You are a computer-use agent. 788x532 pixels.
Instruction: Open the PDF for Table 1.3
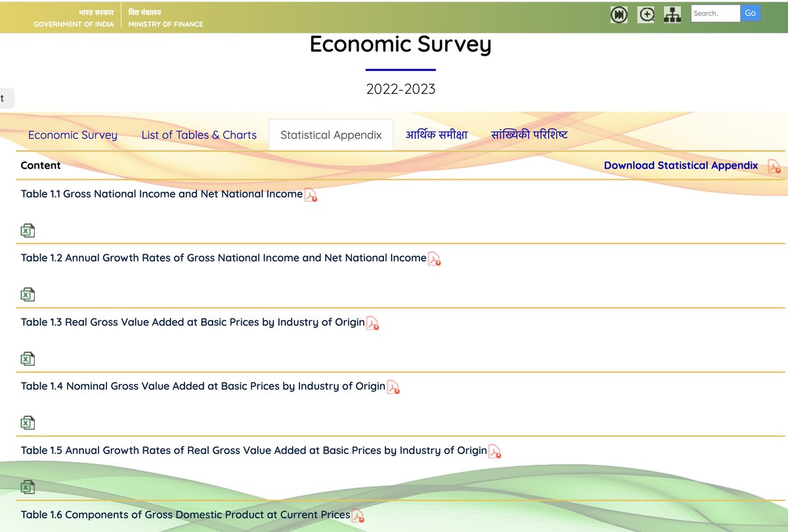[372, 323]
